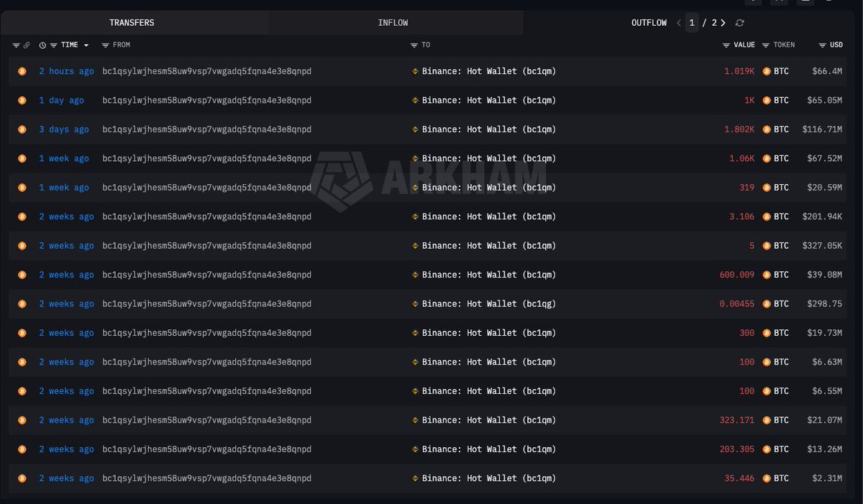The width and height of the screenshot is (863, 504).
Task: Click the BTC token in the 1.802K row
Action: (x=775, y=129)
